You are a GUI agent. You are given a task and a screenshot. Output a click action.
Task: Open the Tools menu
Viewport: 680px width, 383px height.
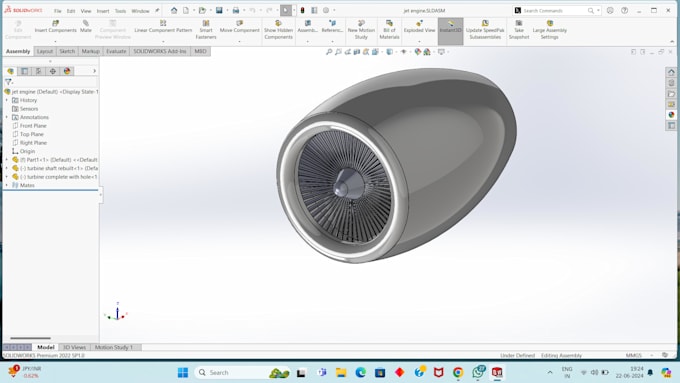click(x=120, y=11)
